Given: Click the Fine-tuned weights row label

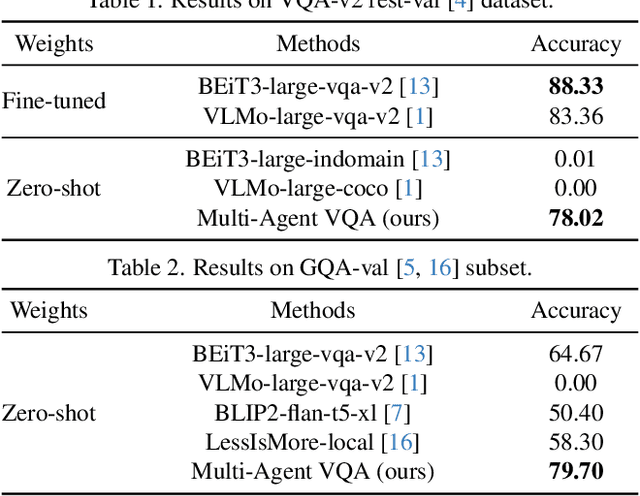Looking at the screenshot, I should [x=54, y=101].
